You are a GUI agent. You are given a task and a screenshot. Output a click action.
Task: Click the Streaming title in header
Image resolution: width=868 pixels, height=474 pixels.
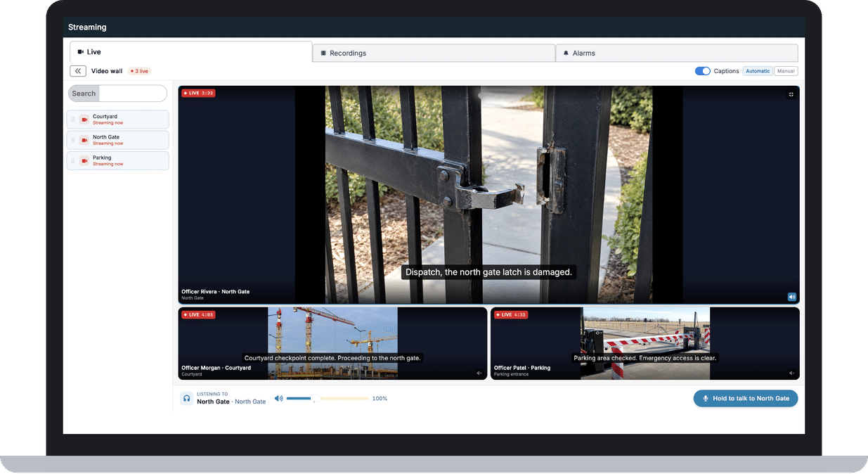87,27
